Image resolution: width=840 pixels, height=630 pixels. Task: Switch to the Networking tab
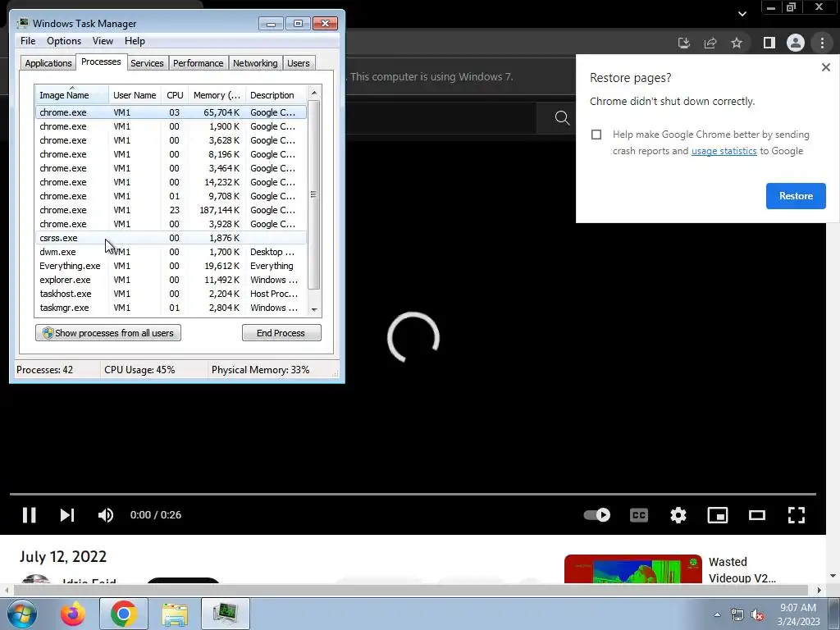[255, 63]
